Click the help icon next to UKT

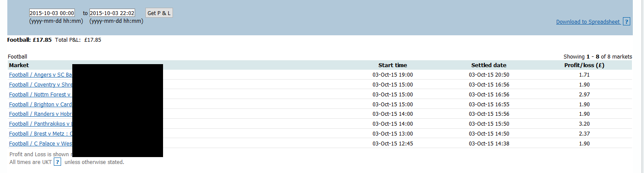[57, 162]
